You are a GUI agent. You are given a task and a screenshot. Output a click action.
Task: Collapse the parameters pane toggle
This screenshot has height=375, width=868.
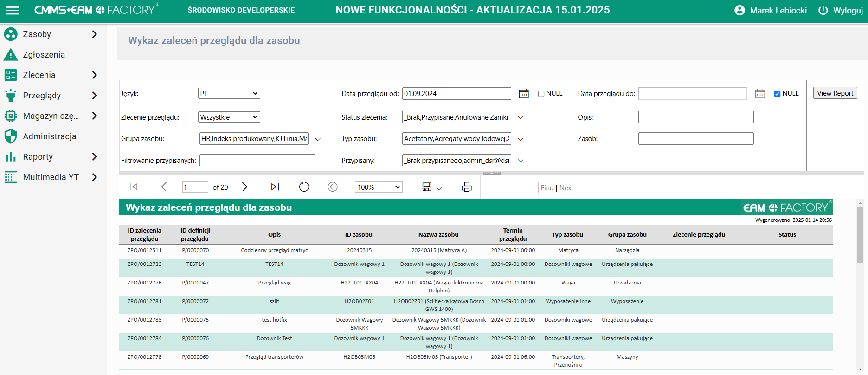click(492, 173)
